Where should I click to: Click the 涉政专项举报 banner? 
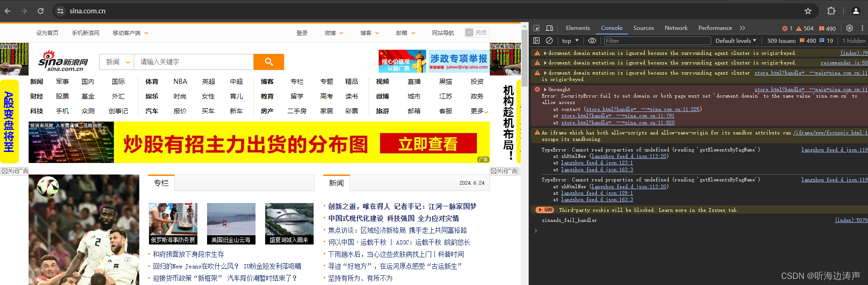(x=459, y=61)
